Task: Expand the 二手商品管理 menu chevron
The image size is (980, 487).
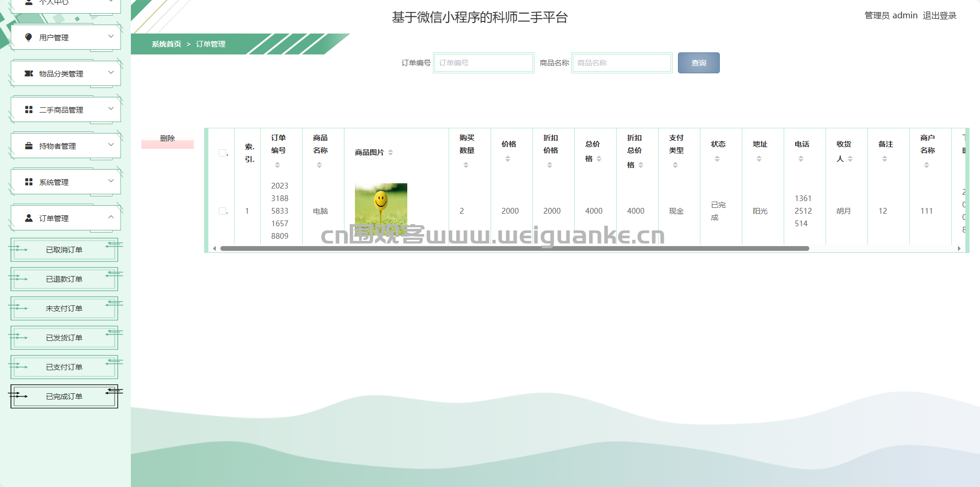Action: click(111, 108)
